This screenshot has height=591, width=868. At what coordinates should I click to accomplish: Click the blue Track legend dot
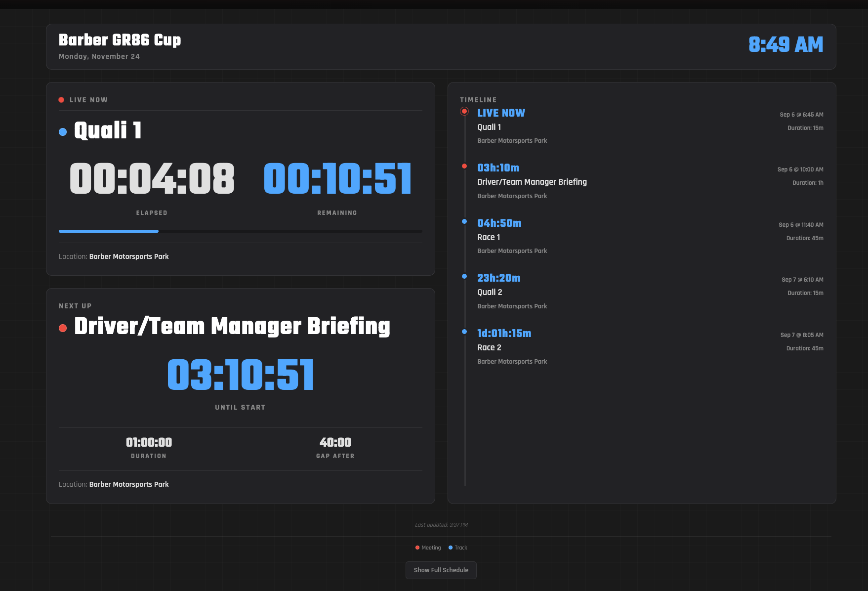pos(451,548)
